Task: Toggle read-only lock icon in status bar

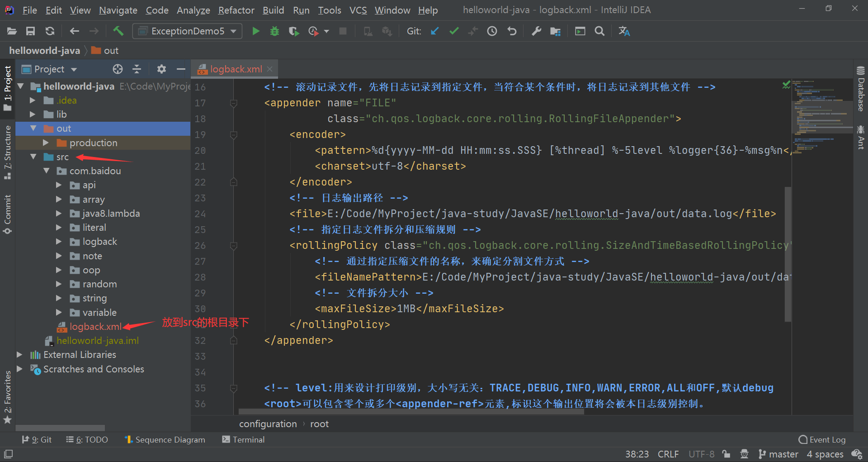Action: [726, 454]
